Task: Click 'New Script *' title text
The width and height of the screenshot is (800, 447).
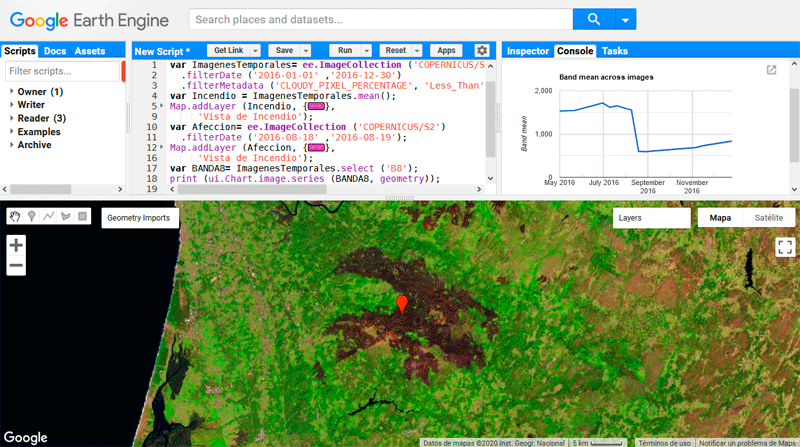Action: pyautogui.click(x=162, y=51)
